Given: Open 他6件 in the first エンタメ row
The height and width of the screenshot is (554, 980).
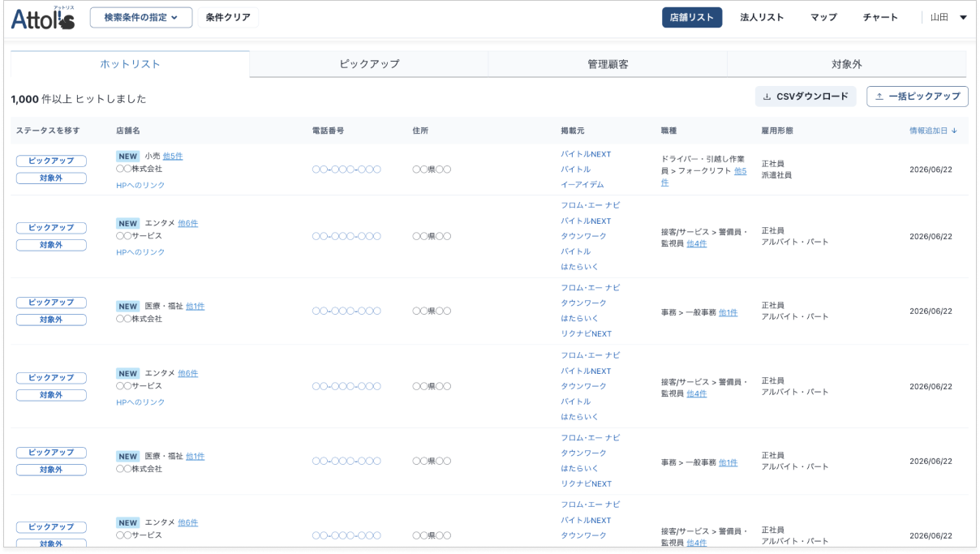Looking at the screenshot, I should coord(187,223).
